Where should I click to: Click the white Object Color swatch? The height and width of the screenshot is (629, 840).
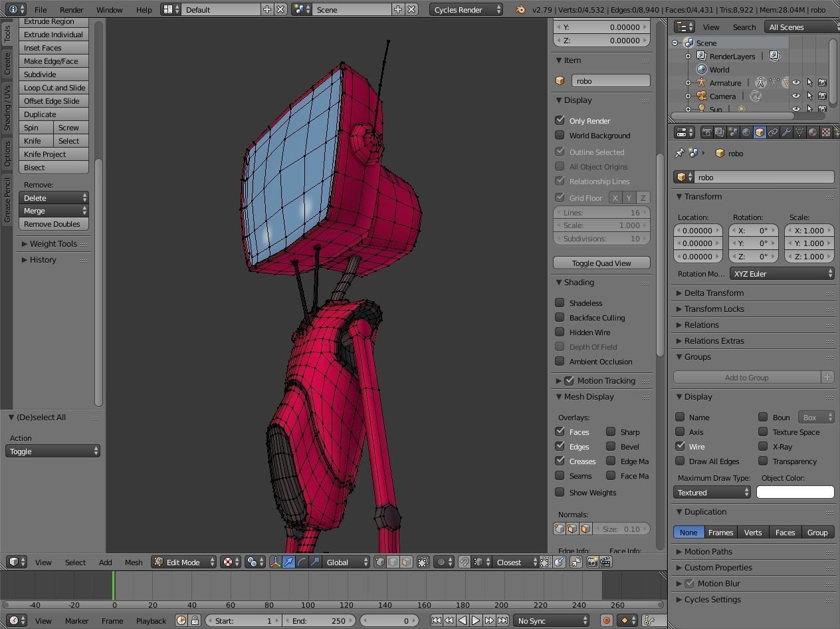pos(795,492)
